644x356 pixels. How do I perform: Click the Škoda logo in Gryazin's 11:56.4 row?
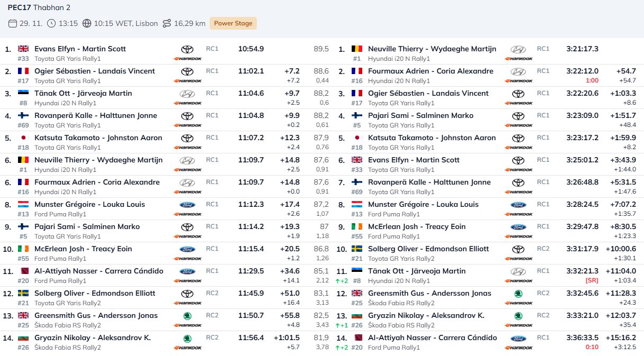(187, 338)
